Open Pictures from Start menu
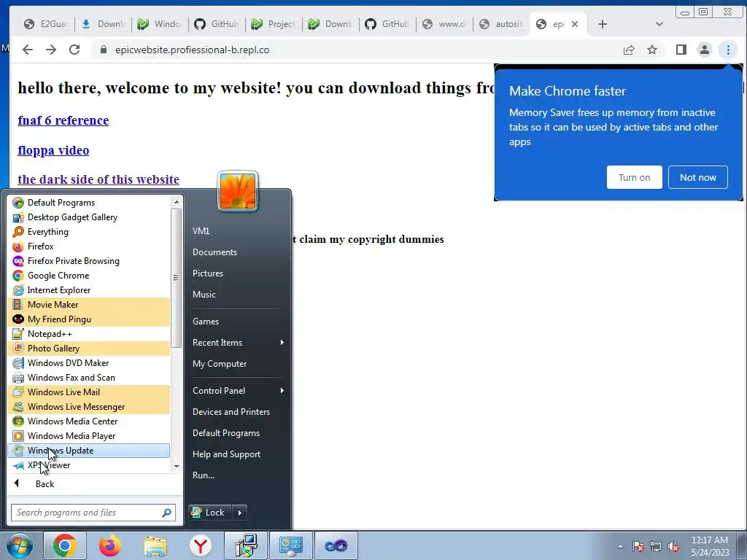 [x=208, y=273]
